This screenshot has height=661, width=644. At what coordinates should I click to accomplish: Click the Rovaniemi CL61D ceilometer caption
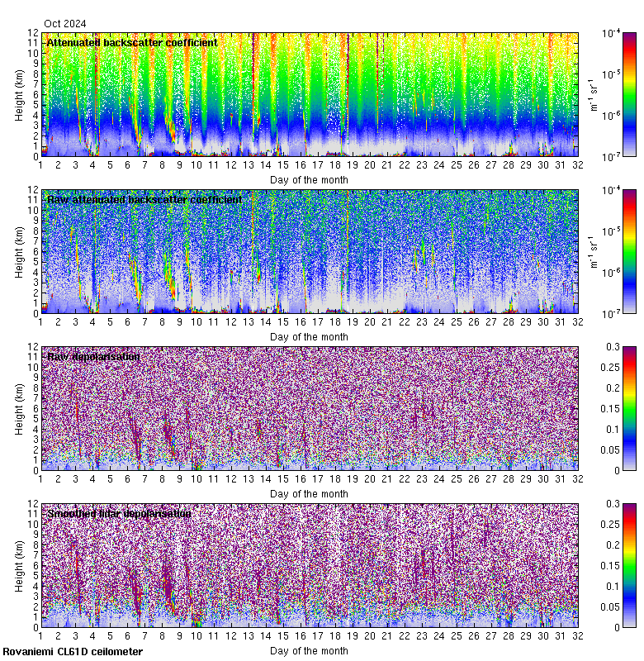point(72,652)
